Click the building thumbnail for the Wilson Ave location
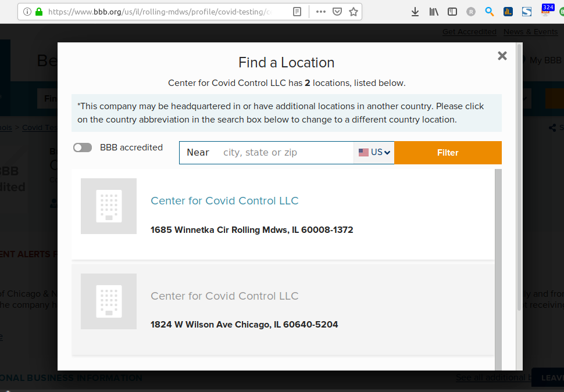This screenshot has width=564, height=392. point(109,301)
